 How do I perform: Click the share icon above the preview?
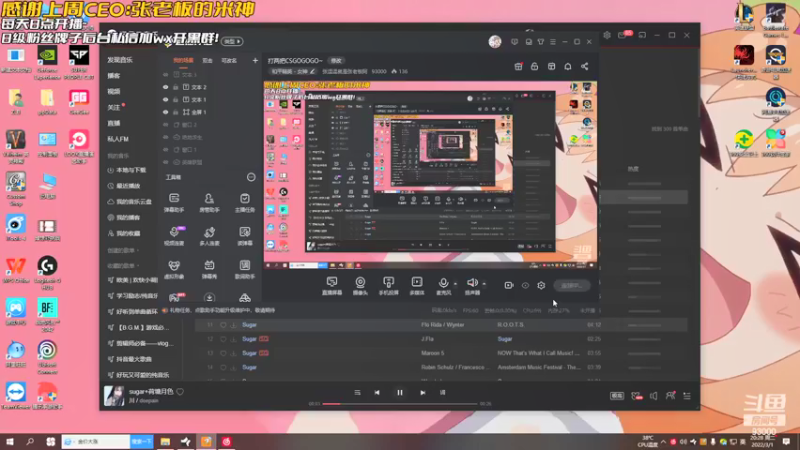coord(584,66)
